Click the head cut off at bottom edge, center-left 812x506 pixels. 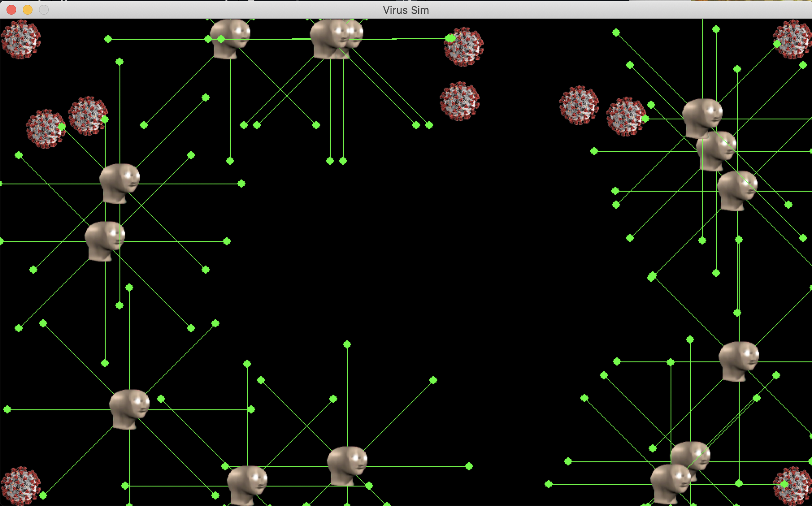[247, 485]
